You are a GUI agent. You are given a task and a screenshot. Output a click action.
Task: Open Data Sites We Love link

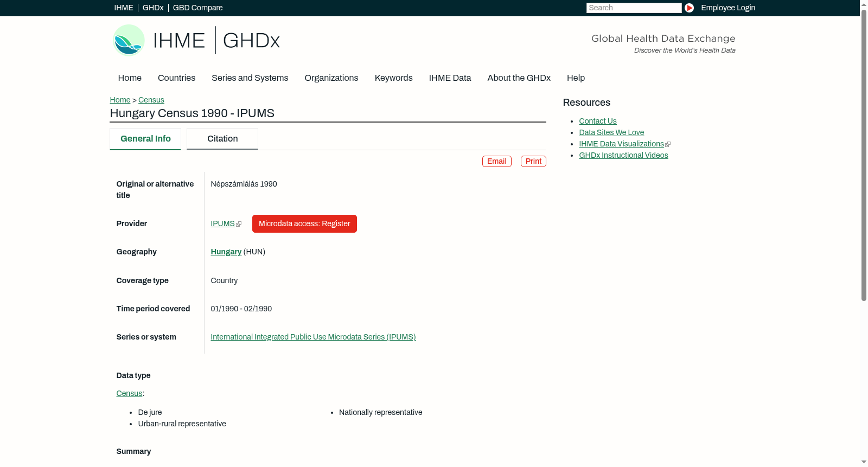(x=611, y=132)
